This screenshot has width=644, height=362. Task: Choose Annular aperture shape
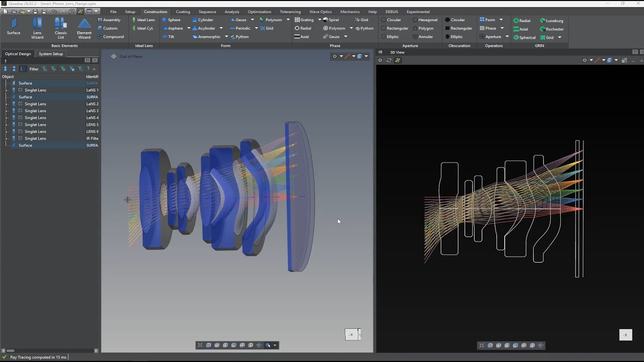tap(423, 37)
